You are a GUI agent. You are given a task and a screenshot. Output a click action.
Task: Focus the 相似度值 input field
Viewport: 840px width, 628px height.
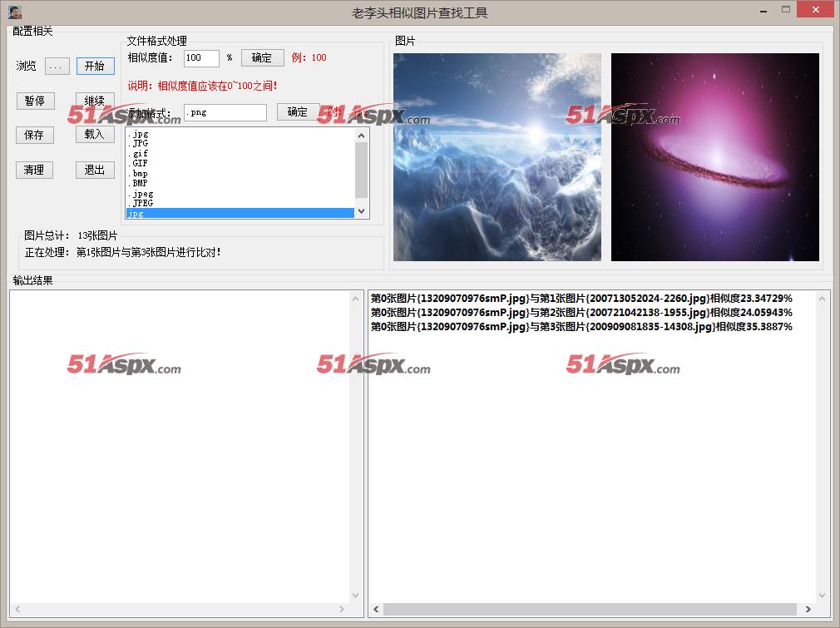pos(201,58)
